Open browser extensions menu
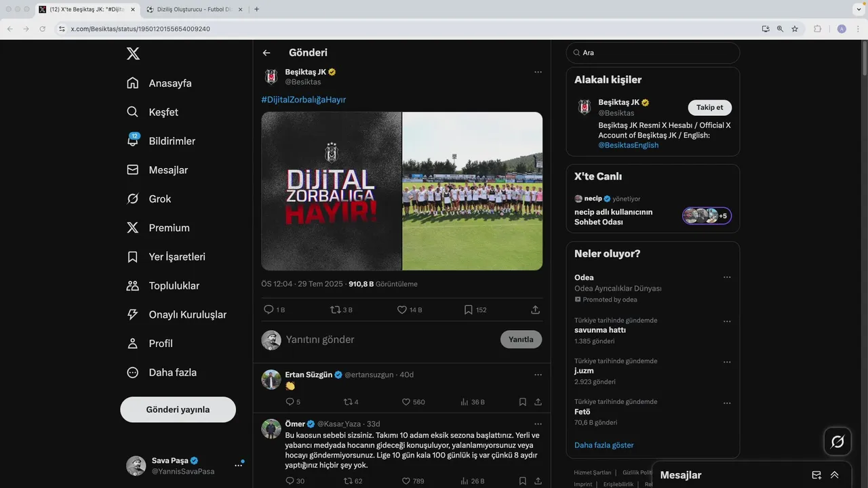 coord(818,29)
